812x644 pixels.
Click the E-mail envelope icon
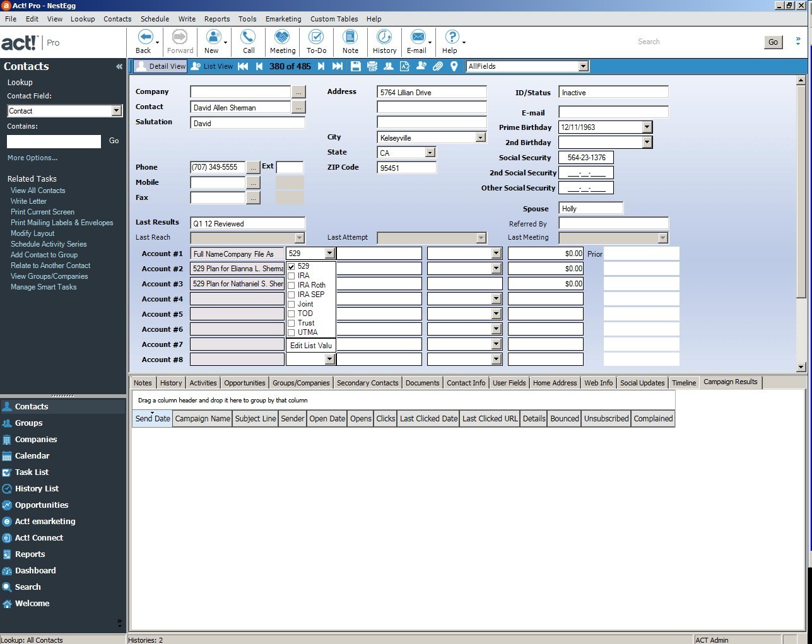[x=418, y=37]
